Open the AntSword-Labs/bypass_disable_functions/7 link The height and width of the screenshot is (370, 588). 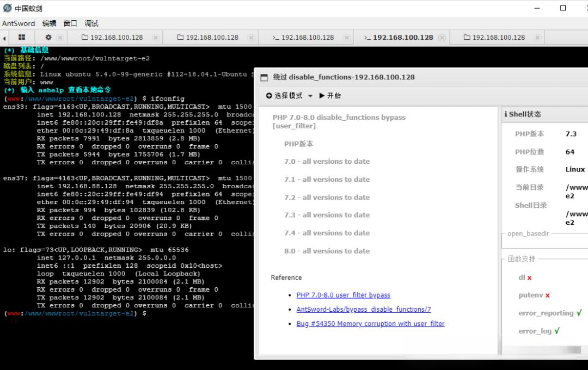[x=364, y=309]
